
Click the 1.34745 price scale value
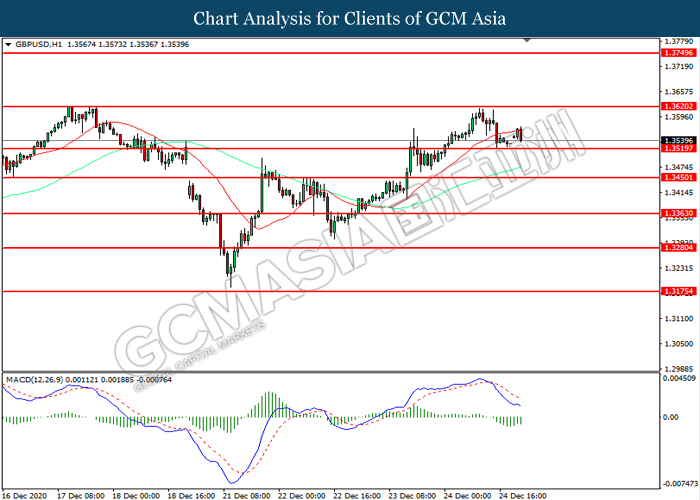pos(679,167)
